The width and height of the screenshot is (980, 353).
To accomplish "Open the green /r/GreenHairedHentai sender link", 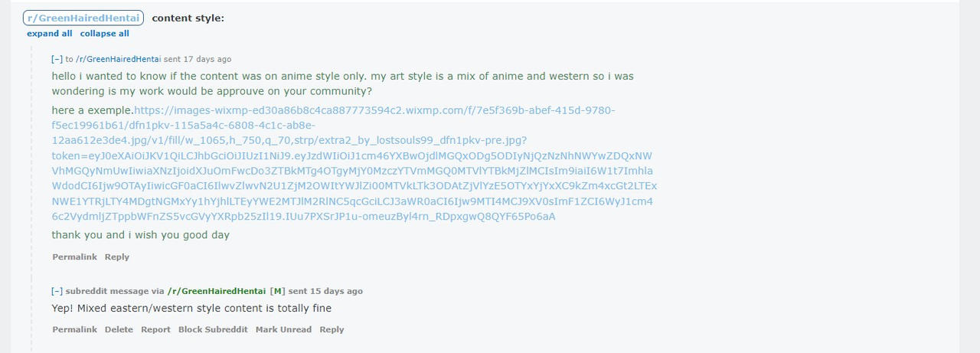I will coord(217,291).
